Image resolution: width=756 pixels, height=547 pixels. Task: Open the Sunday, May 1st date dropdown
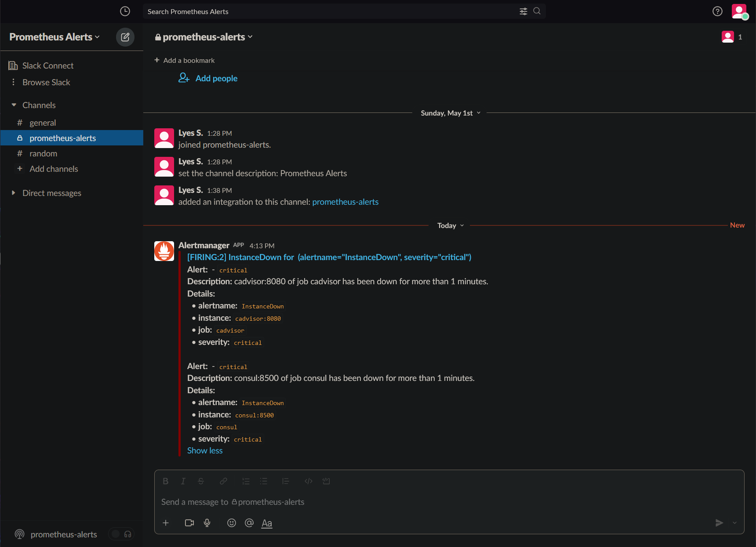(451, 113)
